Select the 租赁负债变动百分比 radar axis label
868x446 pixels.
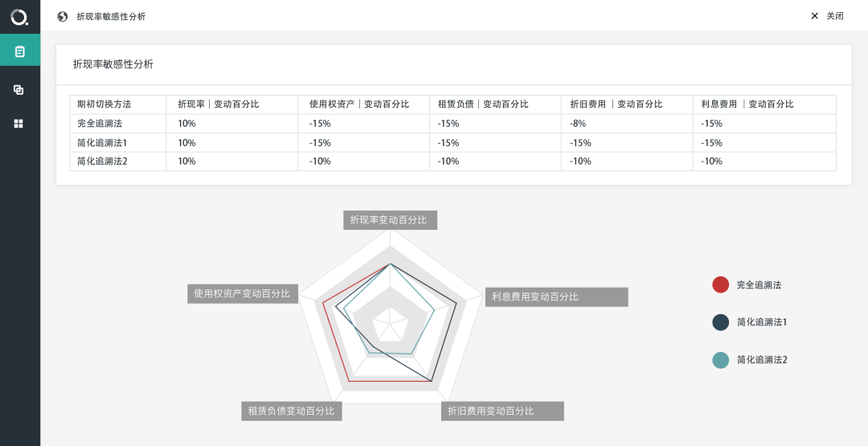tap(291, 411)
